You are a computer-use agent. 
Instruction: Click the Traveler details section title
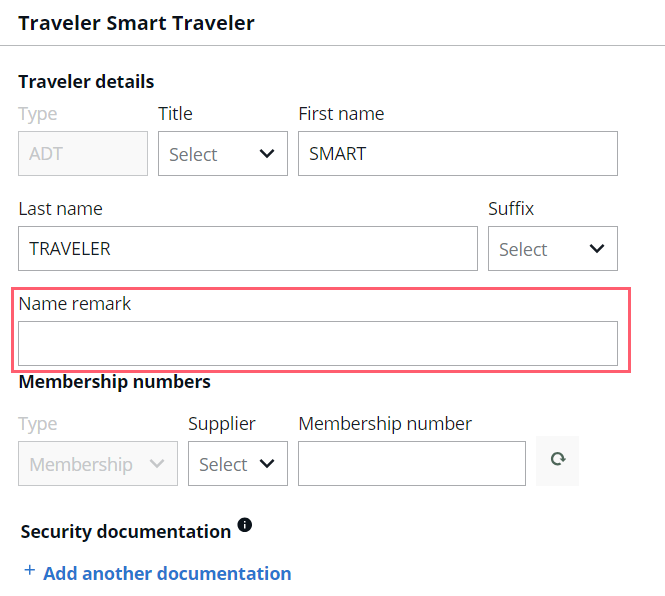point(86,81)
